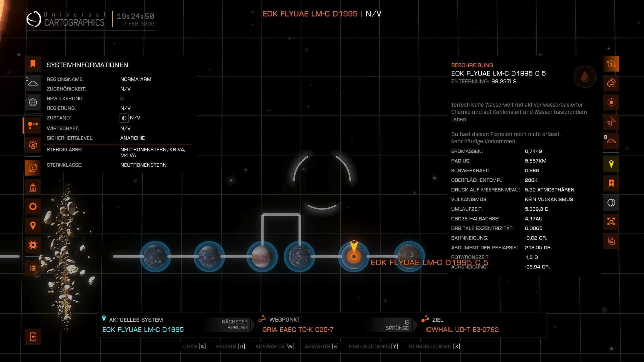Open the body list icon in left sidebar
The width and height of the screenshot is (644, 362).
[x=33, y=268]
